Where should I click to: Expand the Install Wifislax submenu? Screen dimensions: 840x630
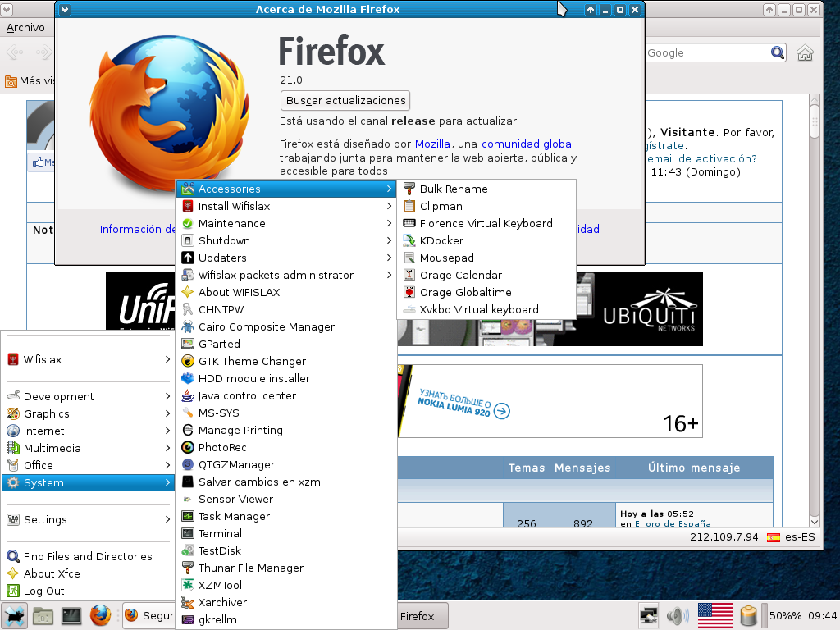(286, 206)
